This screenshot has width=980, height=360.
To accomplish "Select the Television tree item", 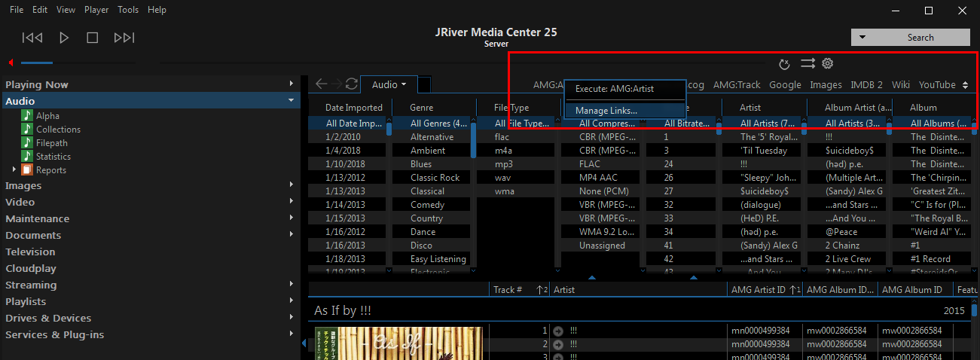I will pyautogui.click(x=31, y=252).
